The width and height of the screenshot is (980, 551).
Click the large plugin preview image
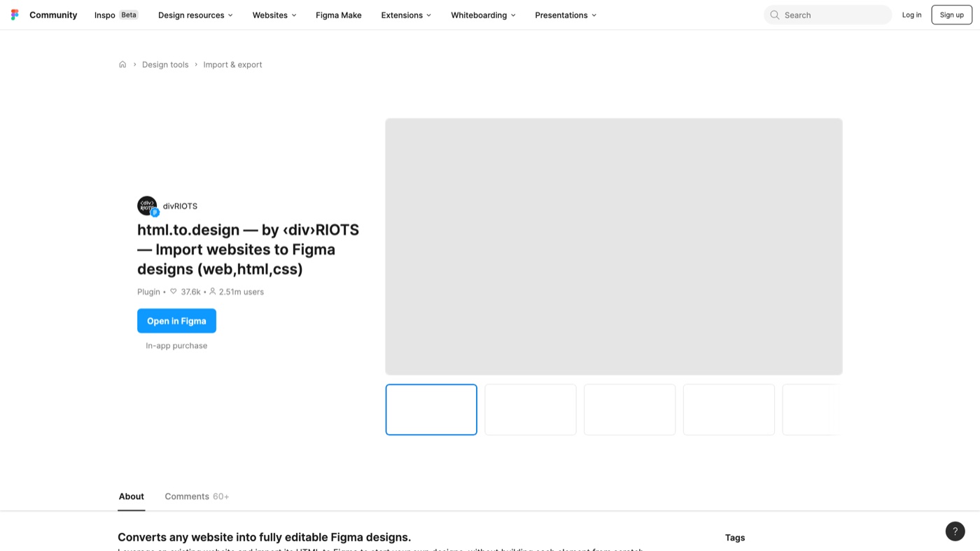(614, 246)
